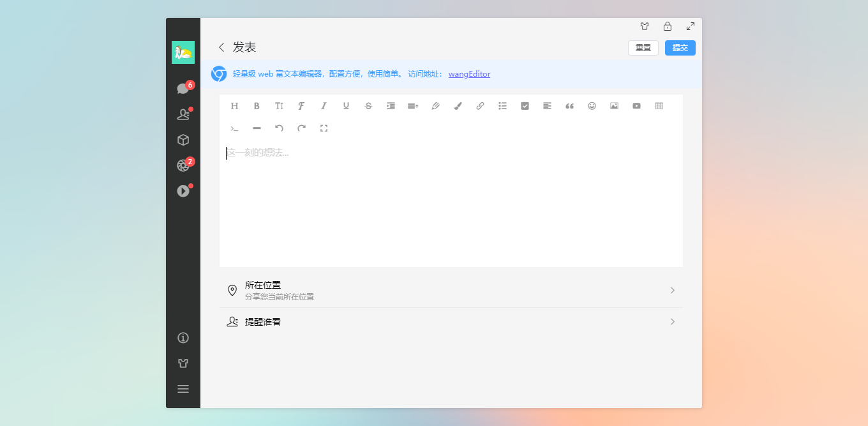Undo the last editor action

pyautogui.click(x=279, y=128)
